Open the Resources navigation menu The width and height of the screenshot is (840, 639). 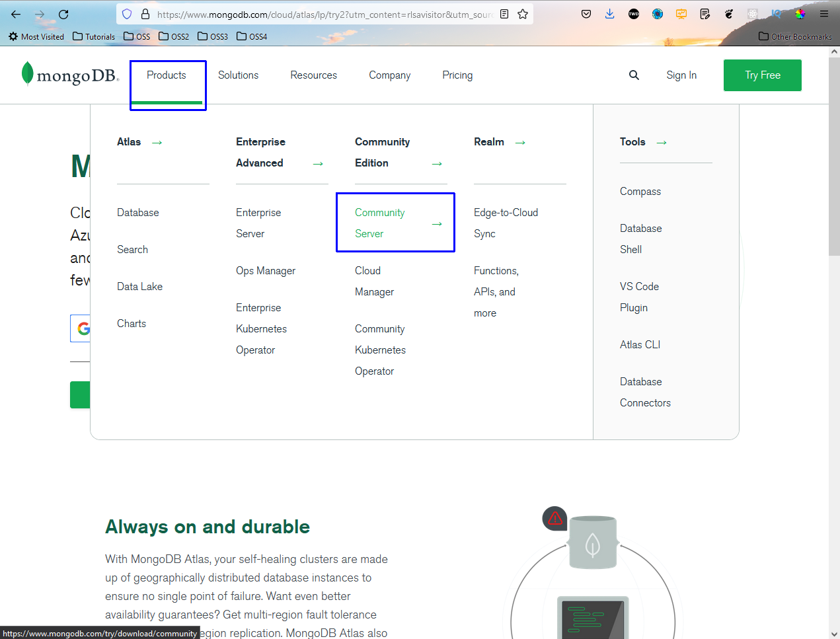tap(314, 75)
